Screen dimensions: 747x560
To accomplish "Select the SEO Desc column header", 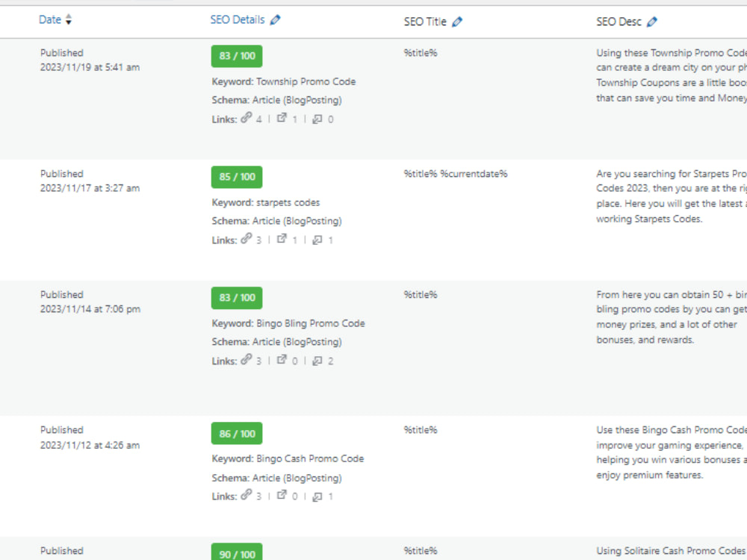I will click(x=619, y=22).
